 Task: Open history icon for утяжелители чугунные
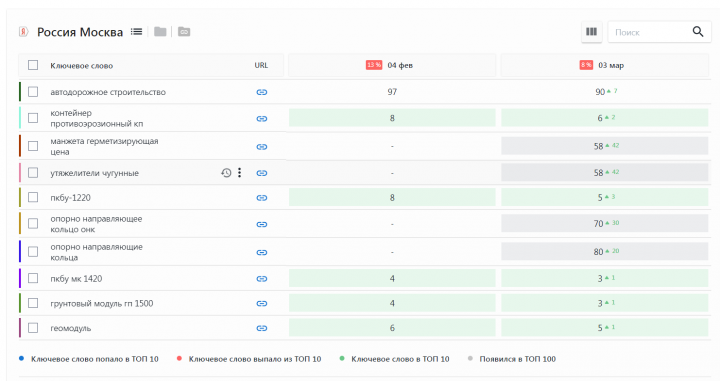226,173
